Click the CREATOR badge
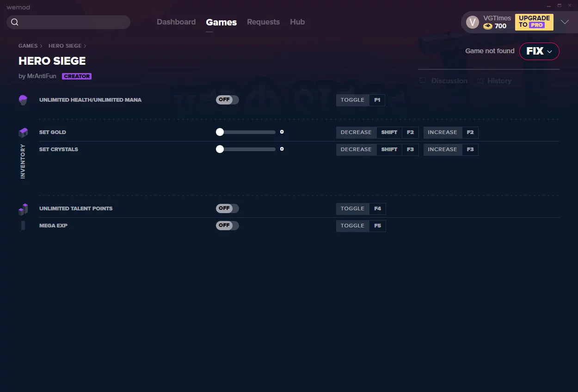 (77, 76)
